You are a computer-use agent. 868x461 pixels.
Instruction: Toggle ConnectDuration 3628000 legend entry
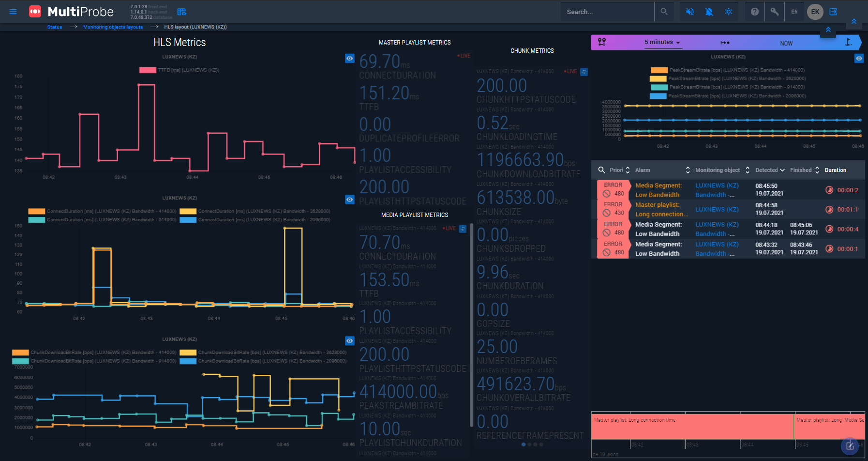pos(255,211)
